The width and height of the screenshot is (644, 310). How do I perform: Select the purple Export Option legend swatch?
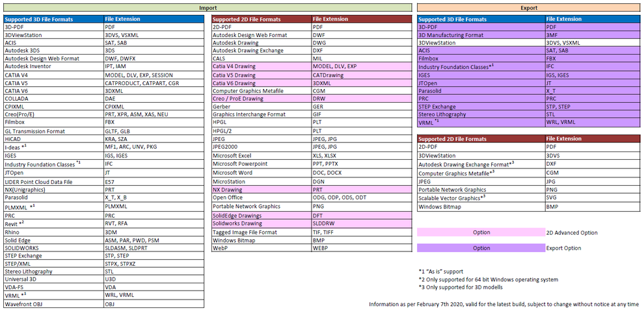click(481, 248)
